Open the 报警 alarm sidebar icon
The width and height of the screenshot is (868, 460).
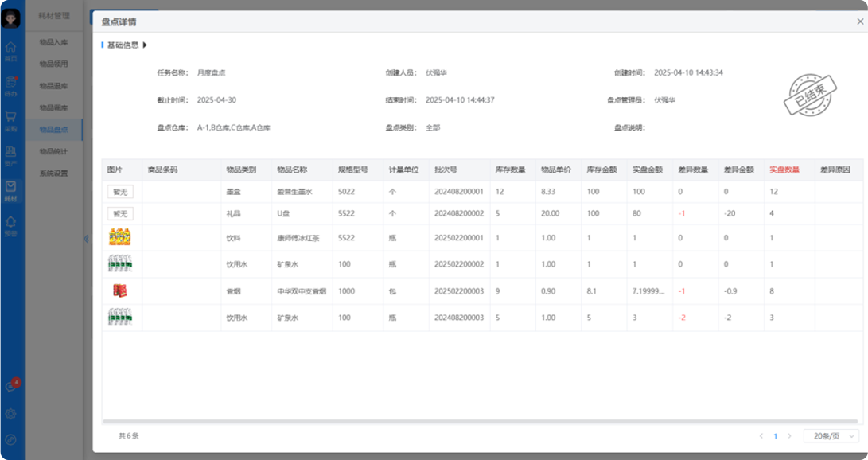11,224
